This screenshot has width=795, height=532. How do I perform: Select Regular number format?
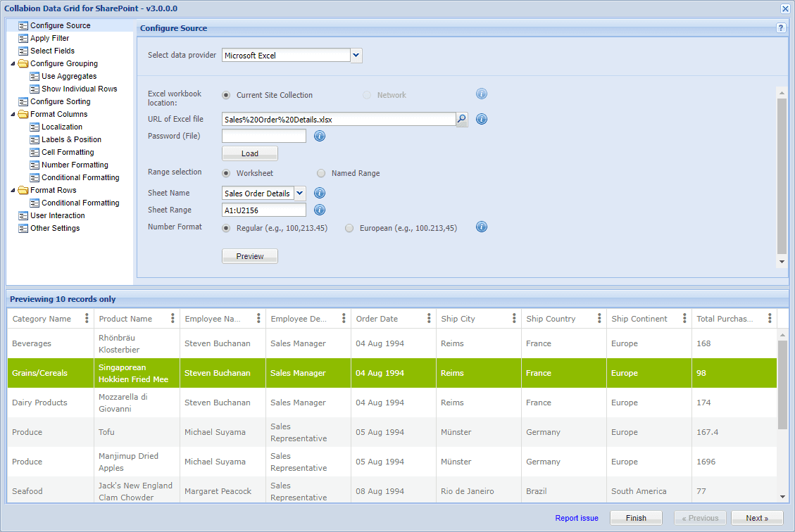[x=226, y=228]
